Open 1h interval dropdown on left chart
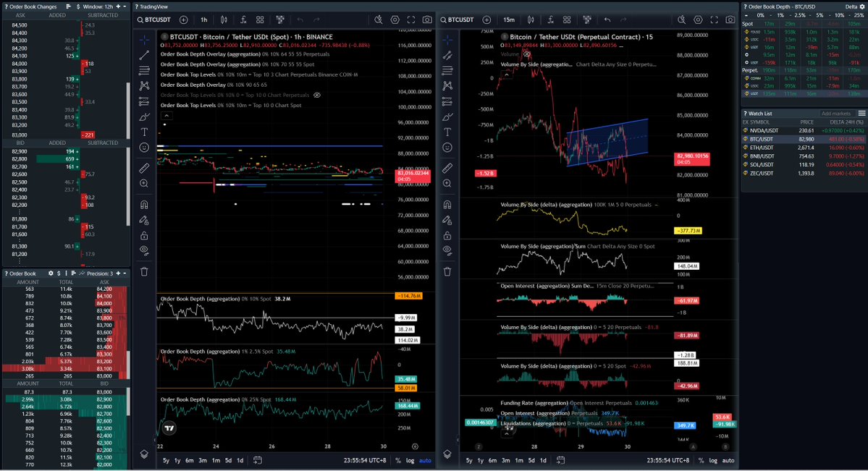 coord(203,20)
